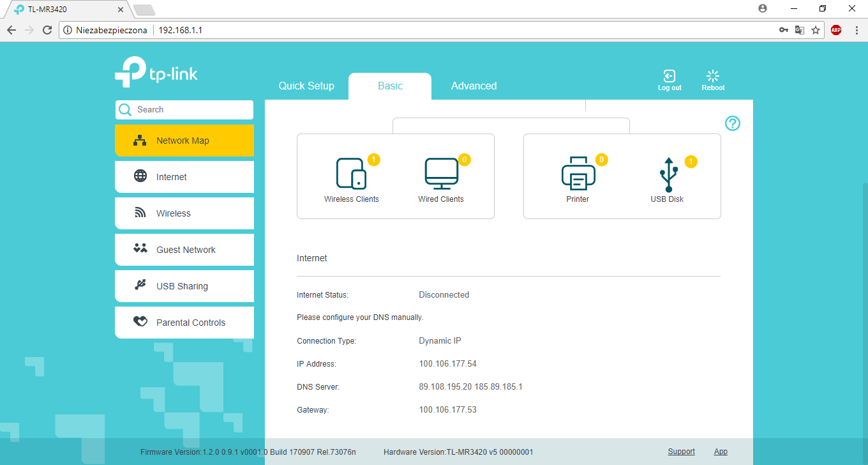Click the Adblock Plus extension icon
The image size is (868, 465).
coord(835,30)
